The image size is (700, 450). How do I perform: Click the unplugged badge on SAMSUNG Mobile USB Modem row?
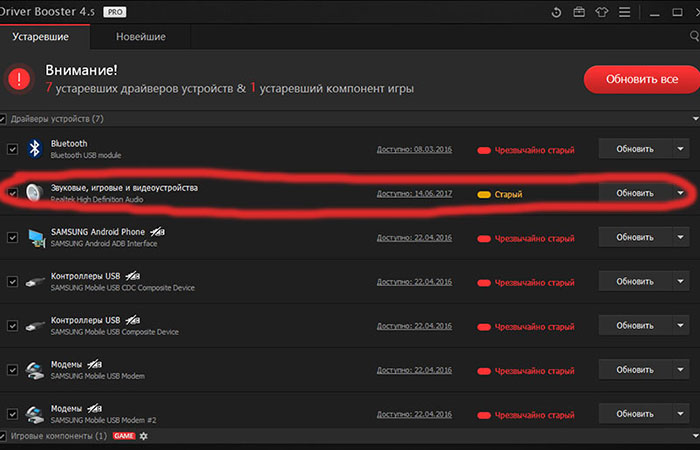pos(94,364)
